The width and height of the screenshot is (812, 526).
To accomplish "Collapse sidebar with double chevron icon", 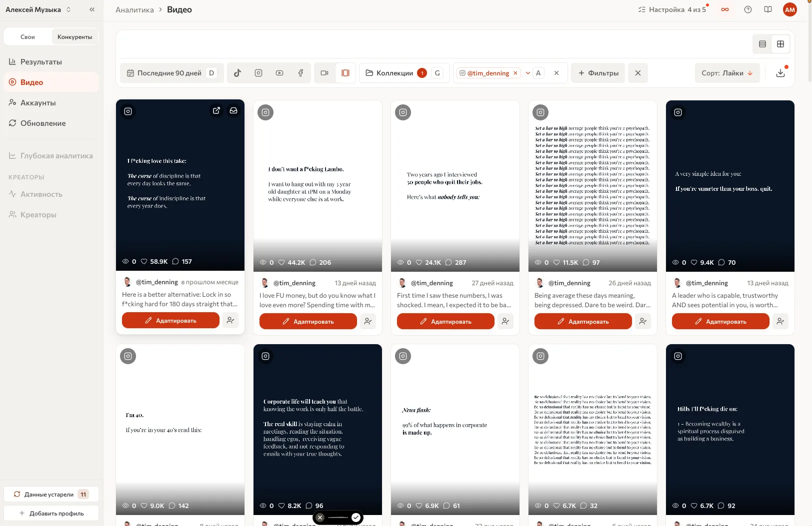I will click(92, 9).
